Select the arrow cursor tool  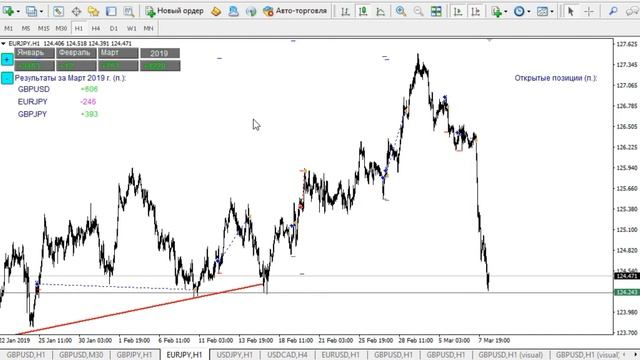click(571, 11)
